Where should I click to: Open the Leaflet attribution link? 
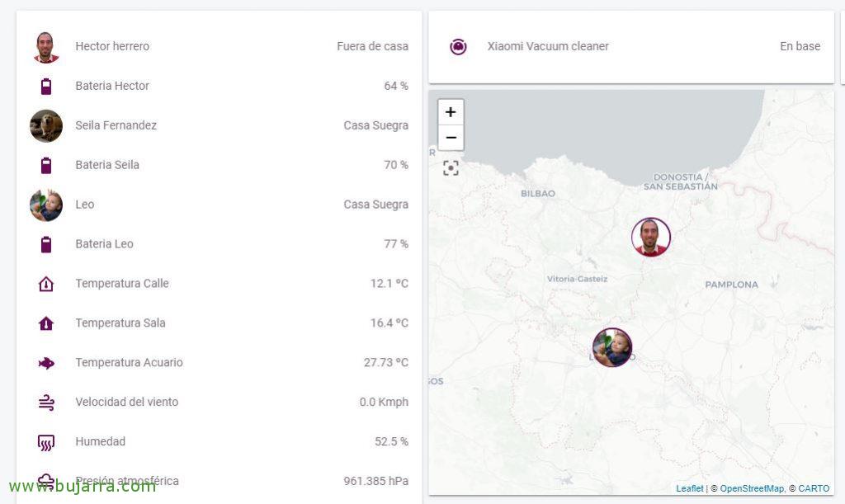pos(689,488)
